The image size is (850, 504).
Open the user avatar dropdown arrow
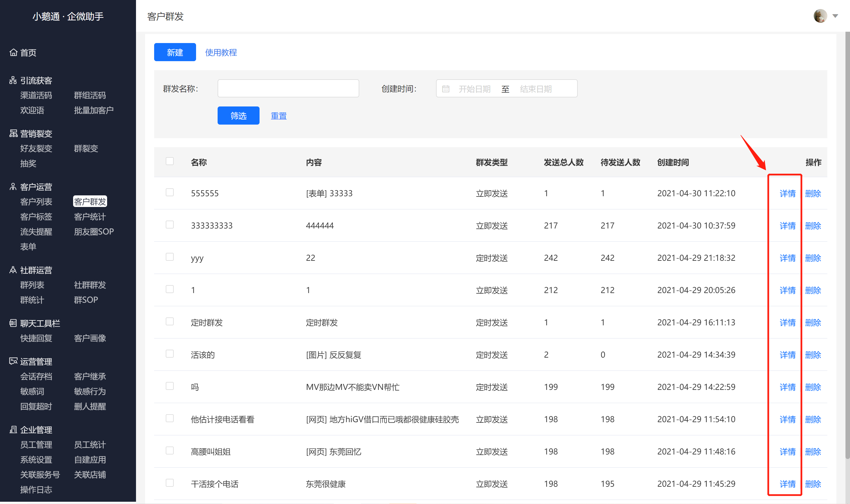(835, 16)
